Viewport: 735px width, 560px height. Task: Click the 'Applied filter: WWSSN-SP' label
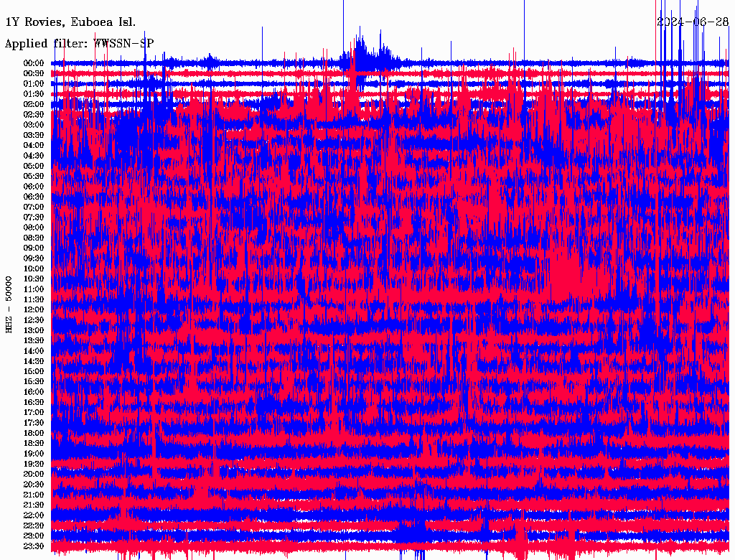[79, 44]
